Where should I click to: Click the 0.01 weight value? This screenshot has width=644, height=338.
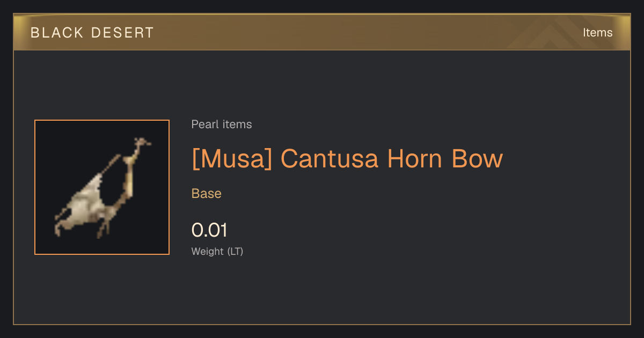pos(209,230)
